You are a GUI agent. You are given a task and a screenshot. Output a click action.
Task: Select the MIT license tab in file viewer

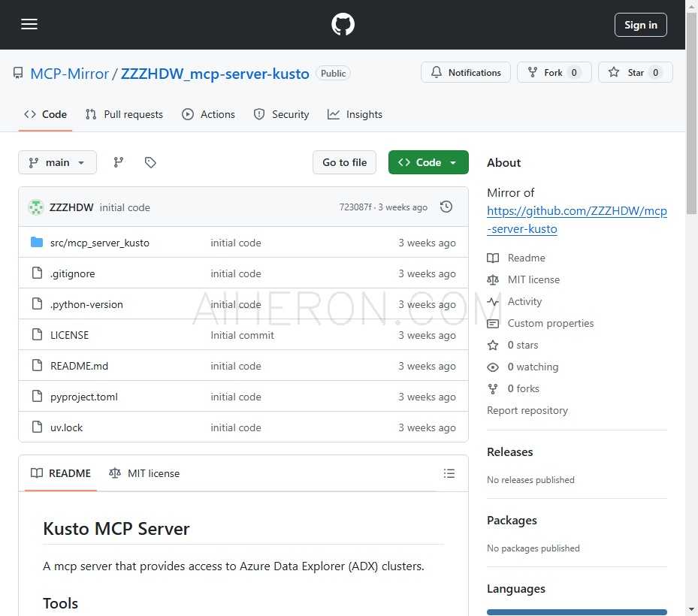tap(145, 473)
